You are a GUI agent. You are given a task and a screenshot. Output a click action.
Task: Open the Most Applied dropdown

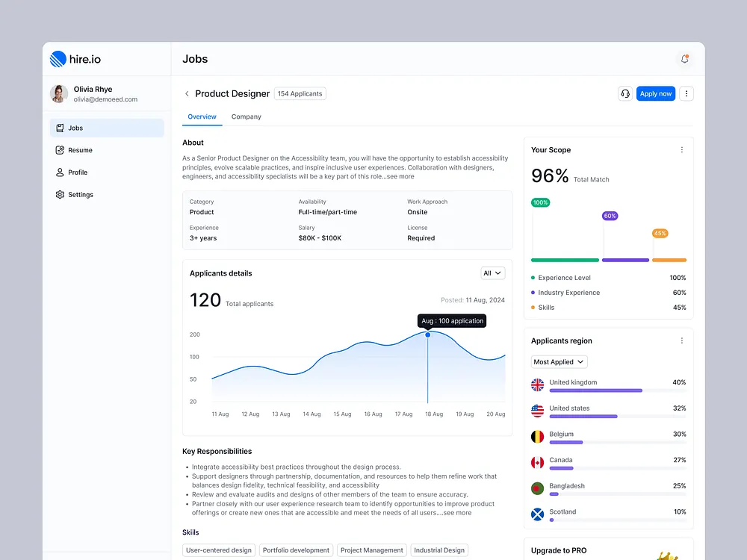(x=558, y=361)
